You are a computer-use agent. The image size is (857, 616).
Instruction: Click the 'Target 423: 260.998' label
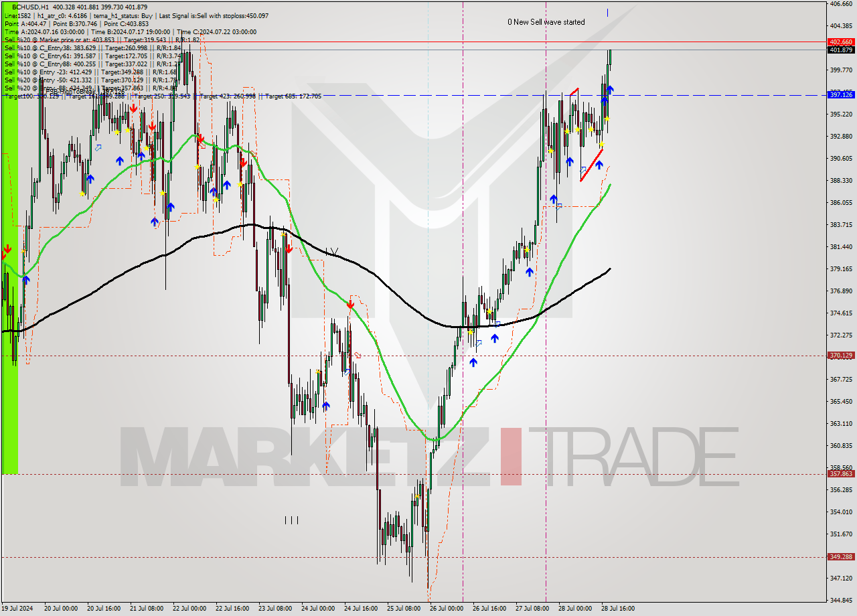click(228, 96)
